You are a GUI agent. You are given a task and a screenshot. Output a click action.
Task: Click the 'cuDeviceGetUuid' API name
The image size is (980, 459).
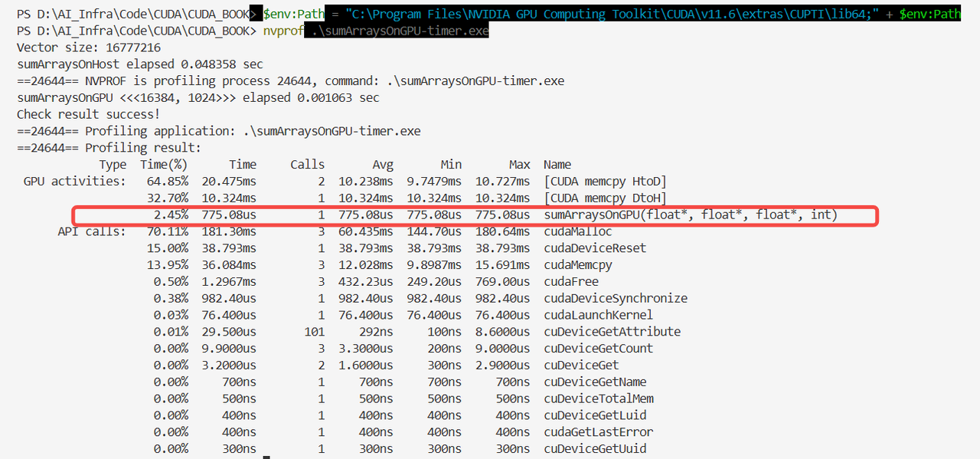595,449
